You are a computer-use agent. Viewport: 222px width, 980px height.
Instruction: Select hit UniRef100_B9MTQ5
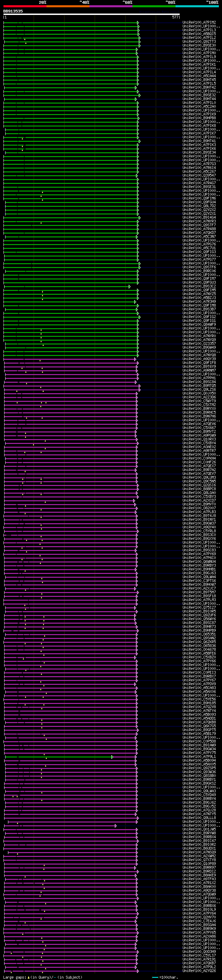(199, 386)
